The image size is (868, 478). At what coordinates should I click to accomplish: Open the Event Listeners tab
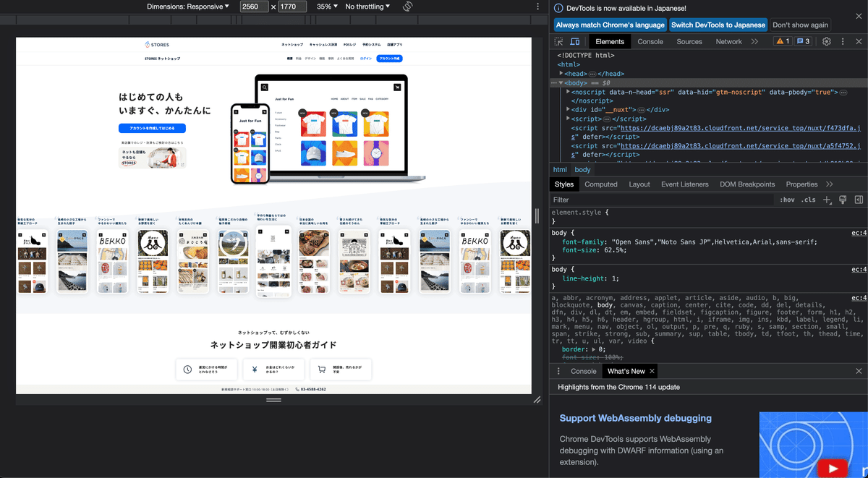click(x=685, y=184)
